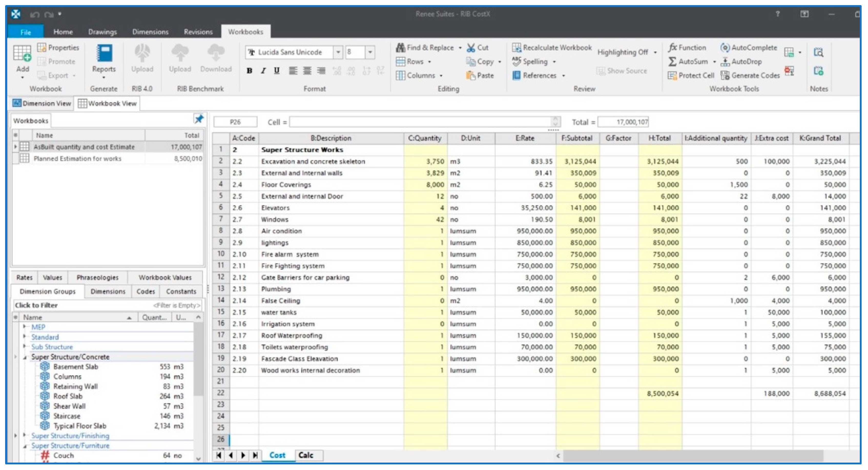Expand the MEP dimension group
The image size is (868, 470).
(25, 327)
